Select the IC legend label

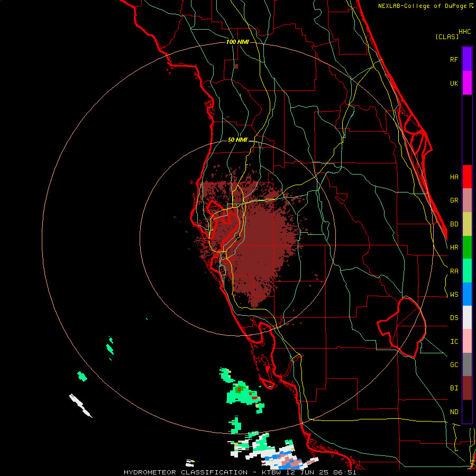tap(454, 342)
